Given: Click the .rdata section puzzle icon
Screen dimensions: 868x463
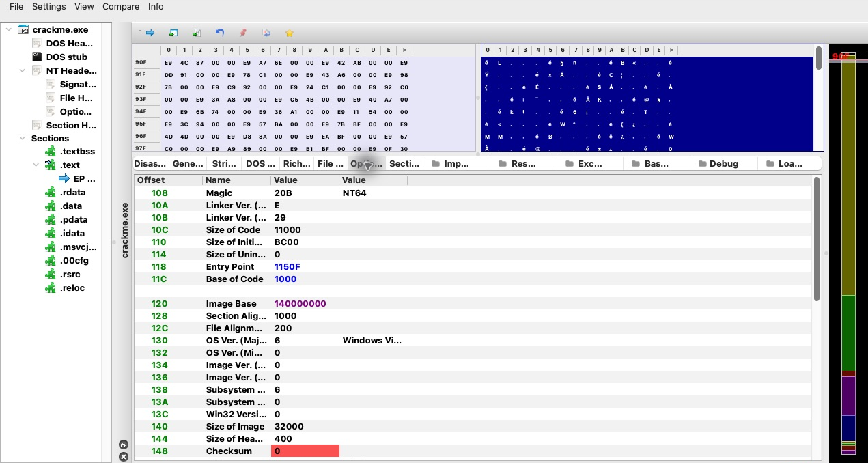Looking at the screenshot, I should pos(50,193).
